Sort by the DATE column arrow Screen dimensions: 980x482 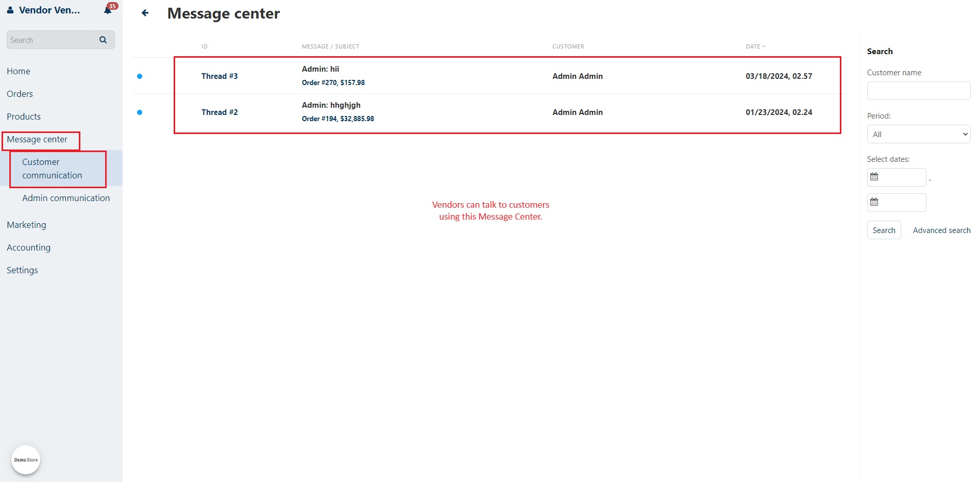[x=764, y=46]
